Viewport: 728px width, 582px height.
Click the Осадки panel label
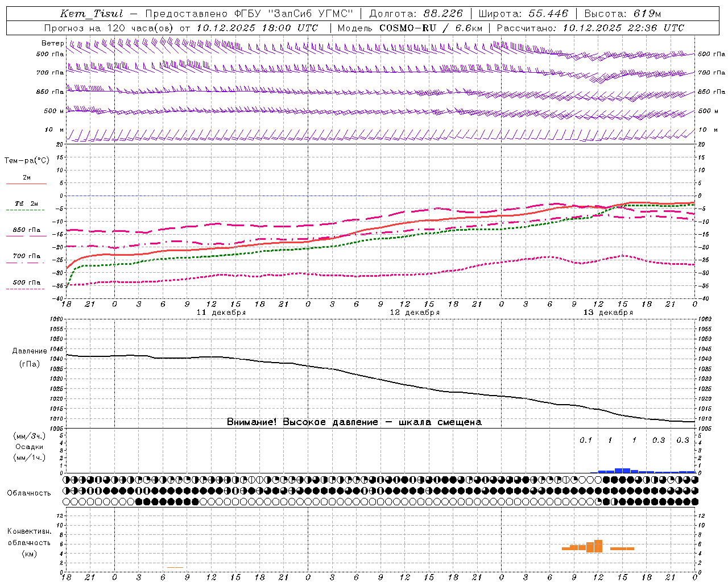30,447
